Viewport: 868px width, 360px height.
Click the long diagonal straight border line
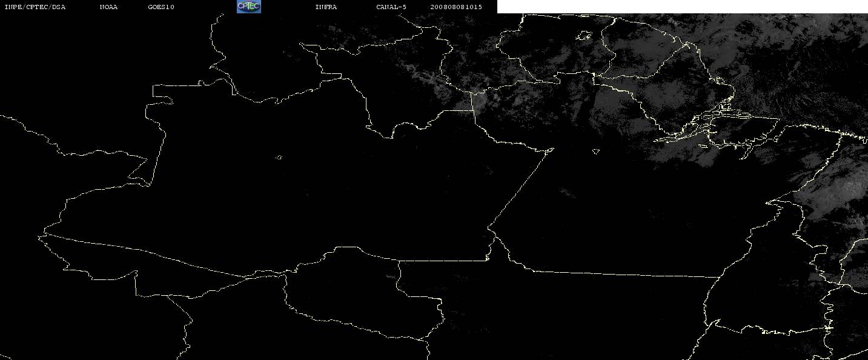pyautogui.click(x=520, y=188)
